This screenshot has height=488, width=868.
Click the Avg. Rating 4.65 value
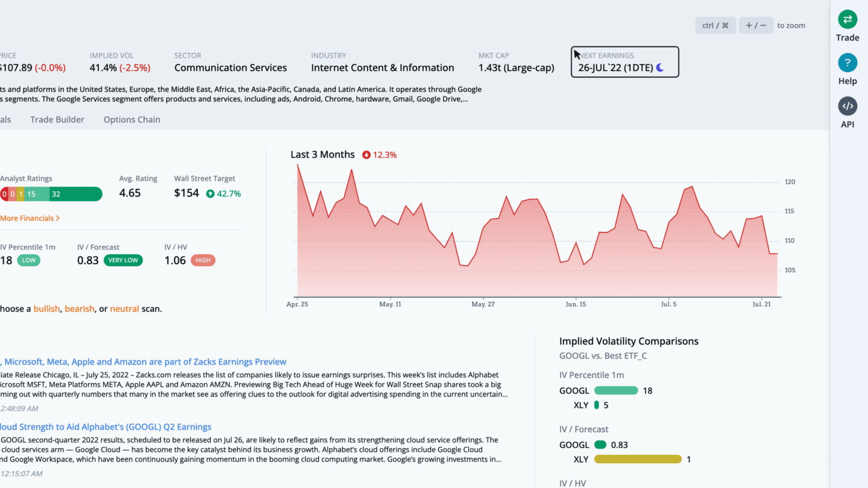pos(130,193)
